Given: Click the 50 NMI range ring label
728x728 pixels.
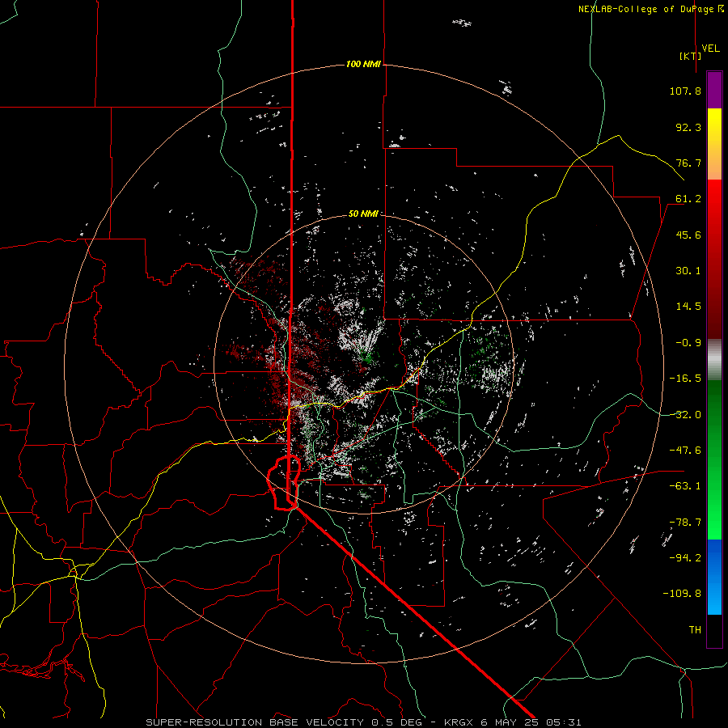Looking at the screenshot, I should pyautogui.click(x=363, y=214).
